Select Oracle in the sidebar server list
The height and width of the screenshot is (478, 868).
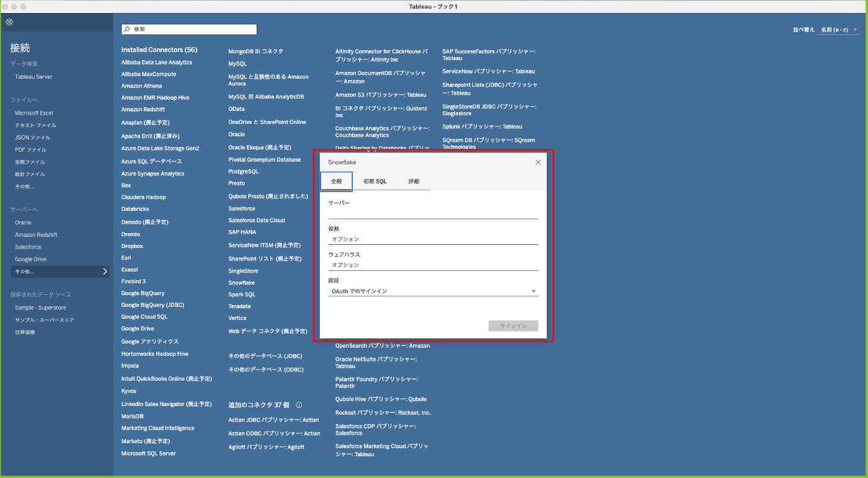coord(23,223)
